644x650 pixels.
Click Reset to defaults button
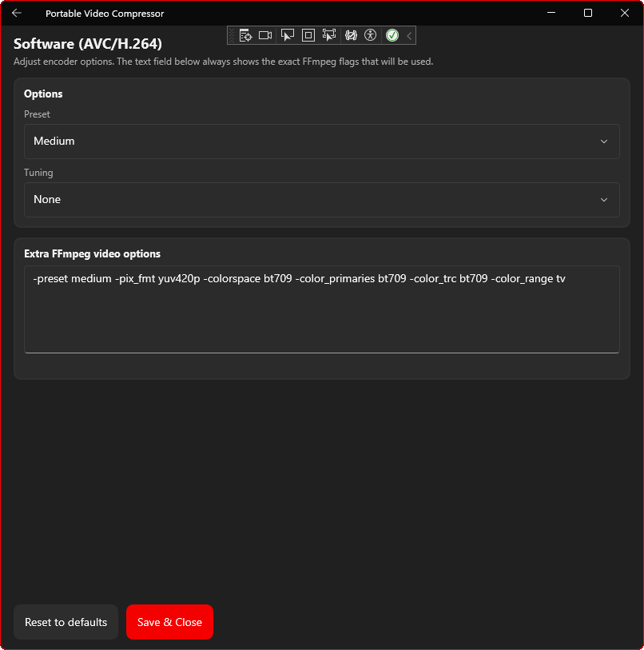click(66, 622)
